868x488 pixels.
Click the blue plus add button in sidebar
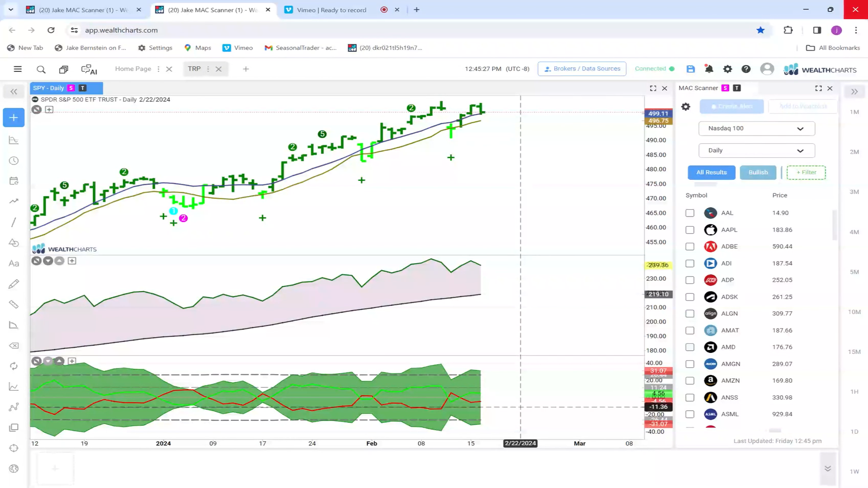(14, 117)
